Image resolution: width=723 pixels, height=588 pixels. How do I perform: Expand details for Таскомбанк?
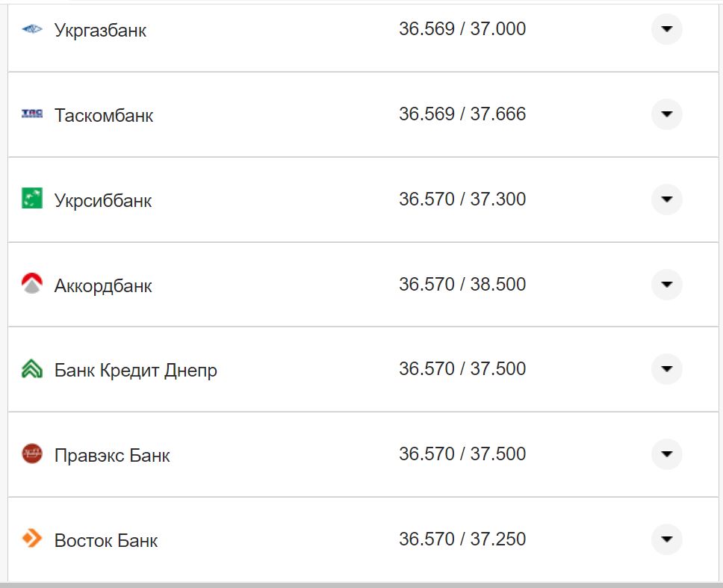point(667,114)
